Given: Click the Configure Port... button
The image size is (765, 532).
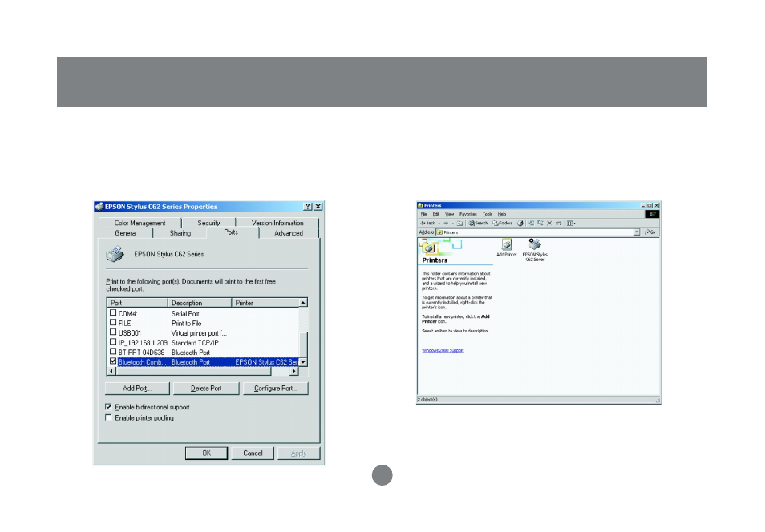Looking at the screenshot, I should pyautogui.click(x=275, y=388).
